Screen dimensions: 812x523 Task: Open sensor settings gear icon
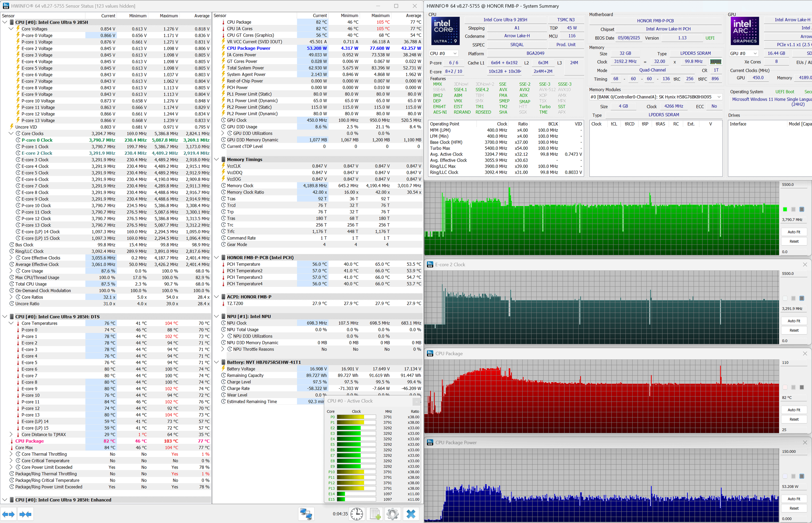point(392,514)
